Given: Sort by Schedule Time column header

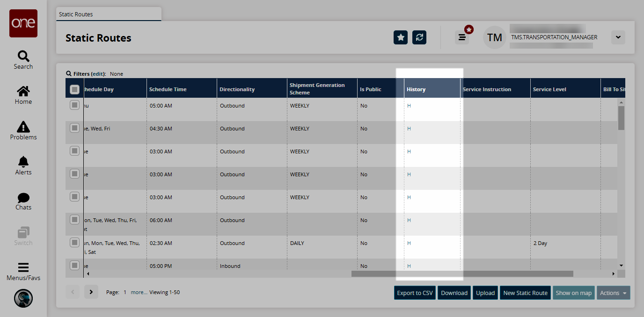Looking at the screenshot, I should [x=182, y=89].
